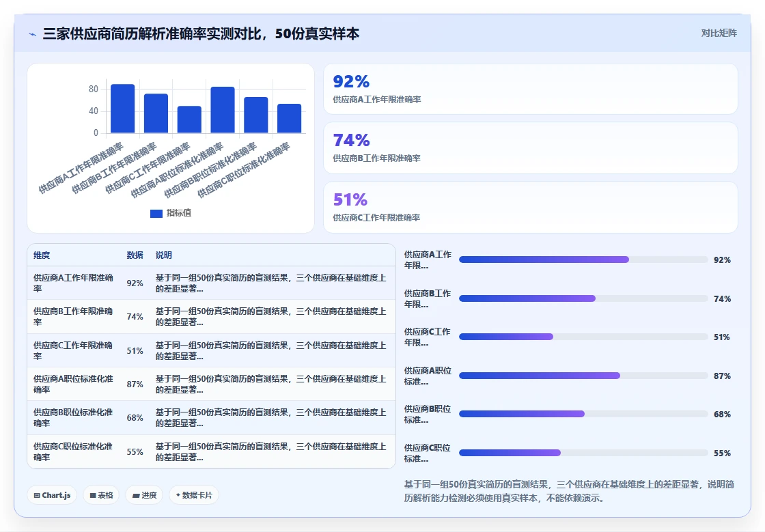Screen dimensions: 765x532
Task: Click the 进度 chip
Action: click(x=144, y=495)
